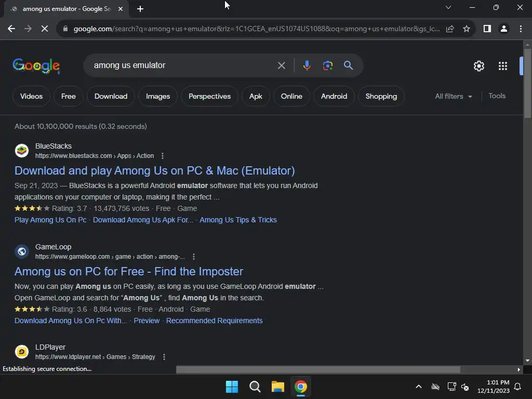Open Download Among Us On Pc With sitelink
This screenshot has width=532, height=399.
tap(71, 321)
